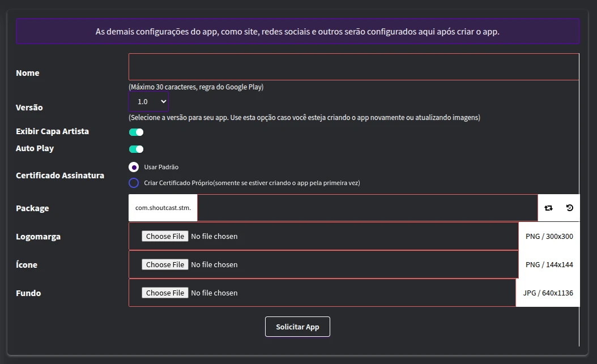This screenshot has width=597, height=364.
Task: Open the Versão 1.0 dropdown
Action: click(148, 101)
